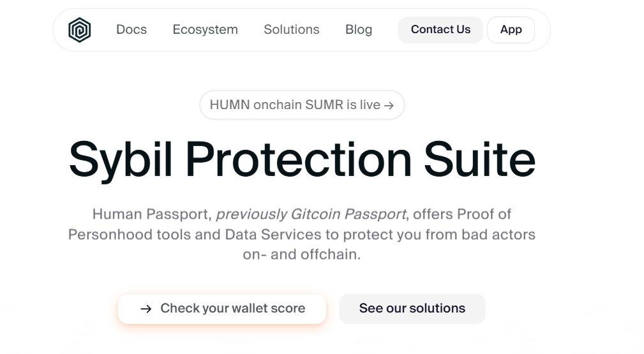The height and width of the screenshot is (354, 644).
Task: Click the Human Passport hexagon logo
Action: [x=79, y=30]
